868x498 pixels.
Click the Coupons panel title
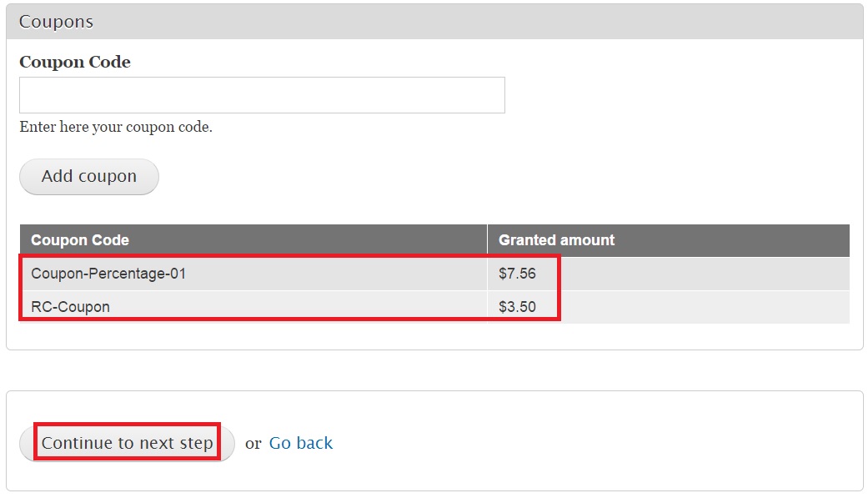[x=56, y=22]
